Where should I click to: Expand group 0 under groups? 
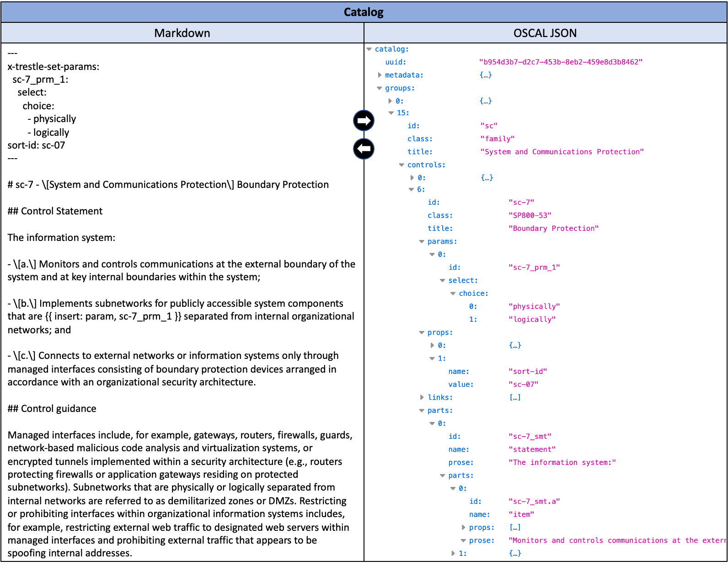[390, 101]
